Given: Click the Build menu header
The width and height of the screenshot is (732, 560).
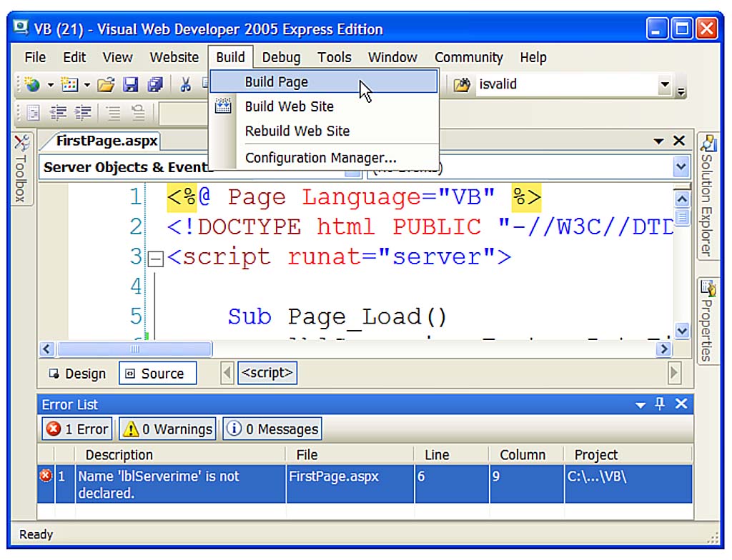Looking at the screenshot, I should click(x=231, y=57).
